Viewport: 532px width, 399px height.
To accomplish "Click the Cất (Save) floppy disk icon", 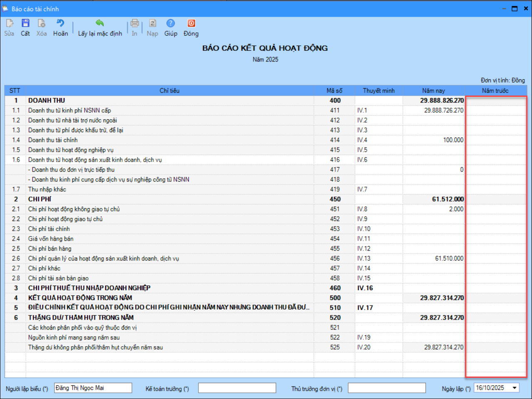I will (x=25, y=24).
